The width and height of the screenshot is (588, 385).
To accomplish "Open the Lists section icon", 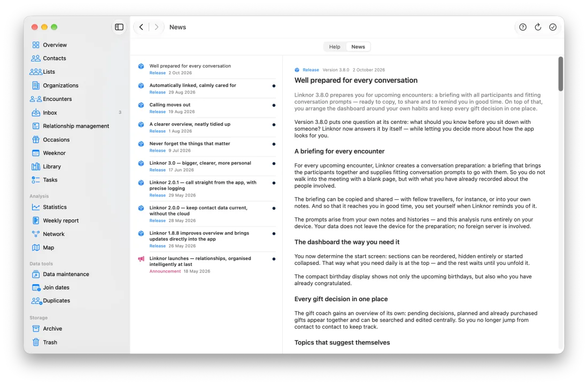I will click(x=36, y=72).
